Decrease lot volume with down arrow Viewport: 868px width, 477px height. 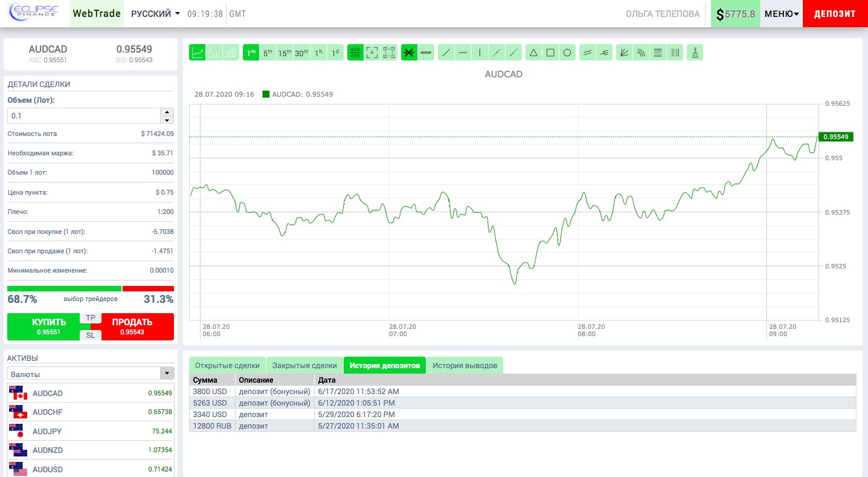click(x=167, y=120)
